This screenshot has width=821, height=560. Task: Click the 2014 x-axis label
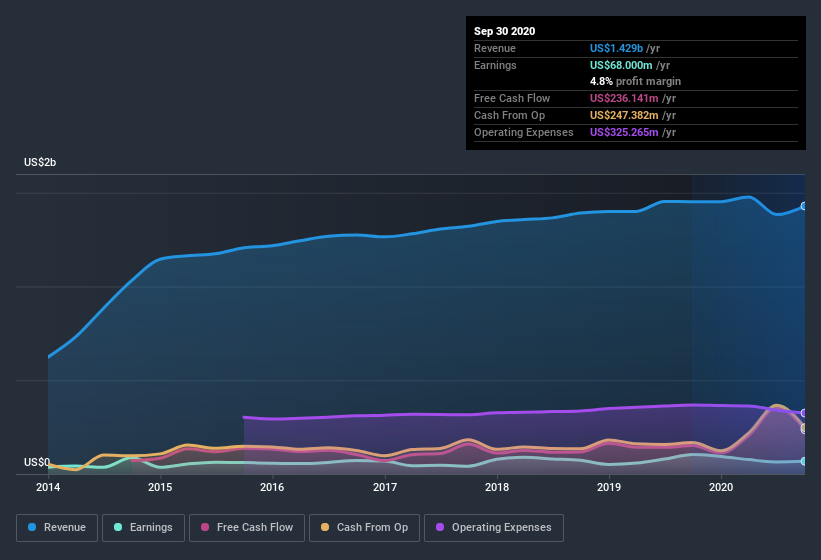[48, 487]
